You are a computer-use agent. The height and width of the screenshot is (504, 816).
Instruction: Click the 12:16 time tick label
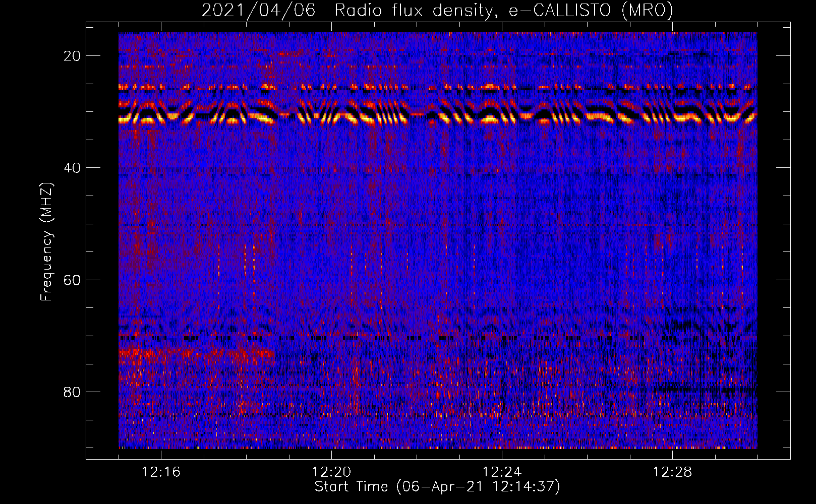(x=161, y=472)
